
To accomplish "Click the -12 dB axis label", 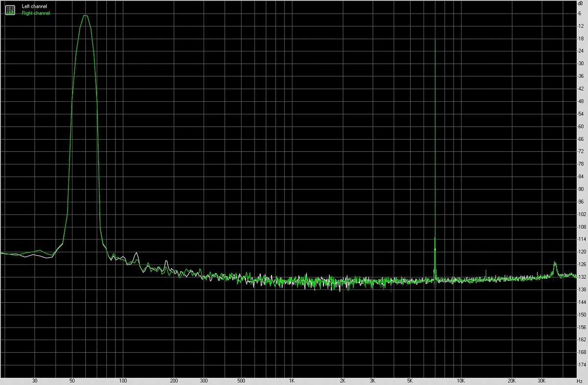I will click(x=581, y=25).
